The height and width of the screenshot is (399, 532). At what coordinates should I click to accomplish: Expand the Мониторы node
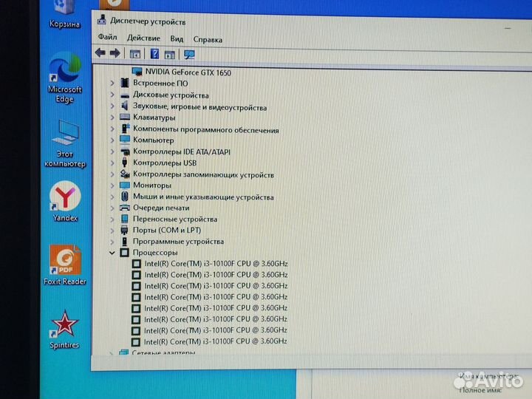(x=112, y=185)
